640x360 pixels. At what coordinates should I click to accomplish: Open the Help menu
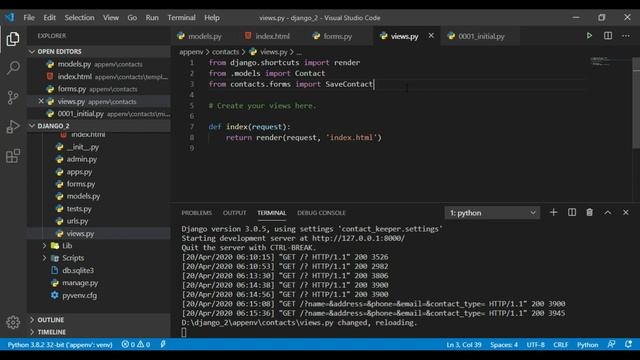[212, 18]
